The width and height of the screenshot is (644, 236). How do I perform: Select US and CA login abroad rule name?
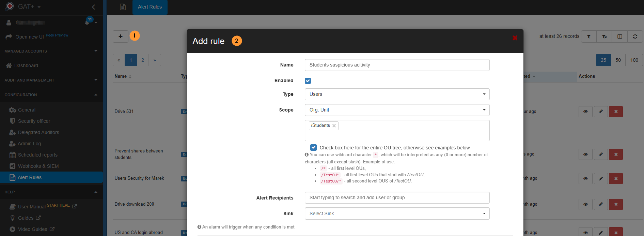(139, 233)
